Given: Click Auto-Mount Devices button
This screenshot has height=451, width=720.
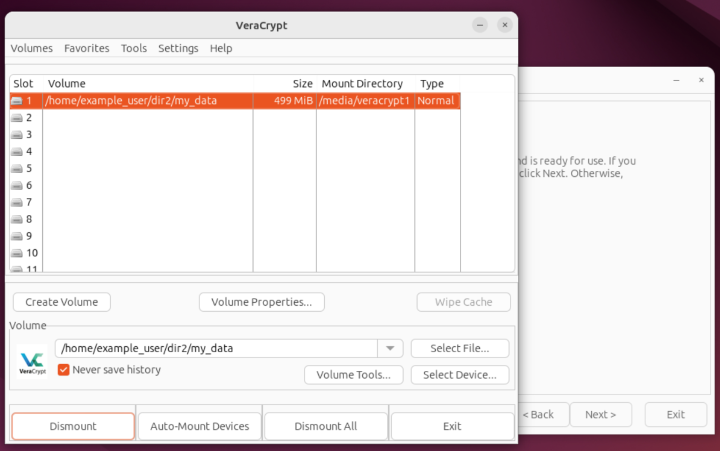Looking at the screenshot, I should 200,426.
